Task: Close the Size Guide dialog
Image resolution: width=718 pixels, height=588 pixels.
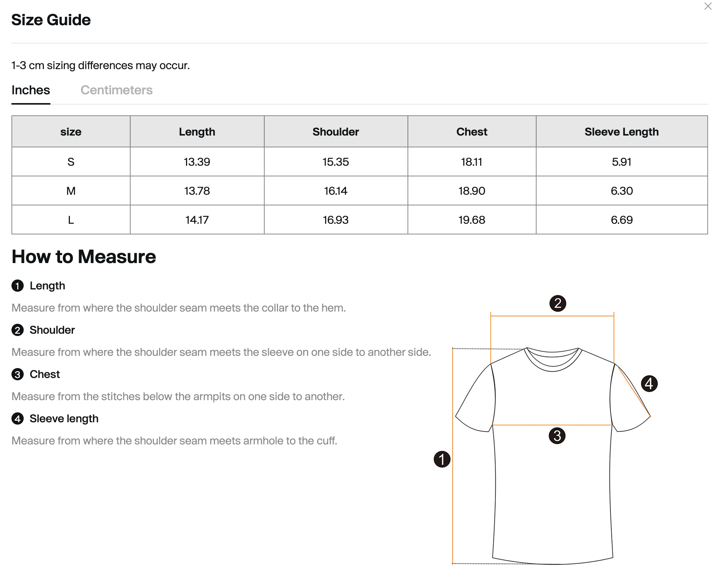Action: click(708, 6)
